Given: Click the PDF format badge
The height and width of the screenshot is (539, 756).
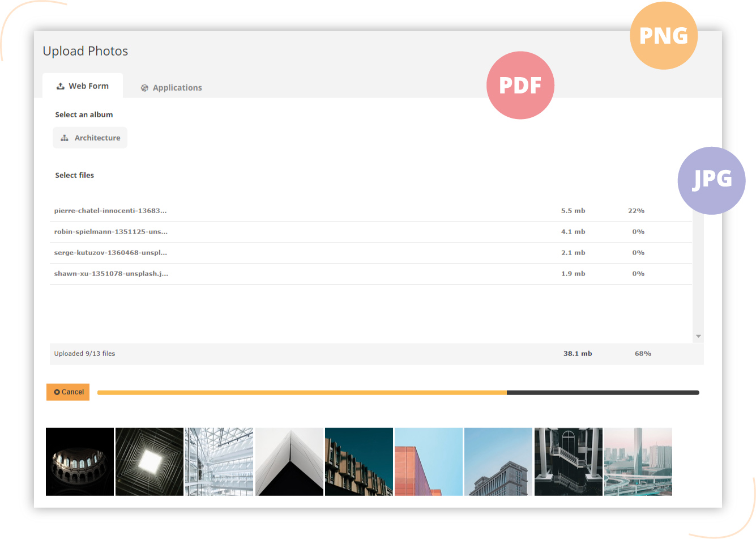Looking at the screenshot, I should coord(520,86).
